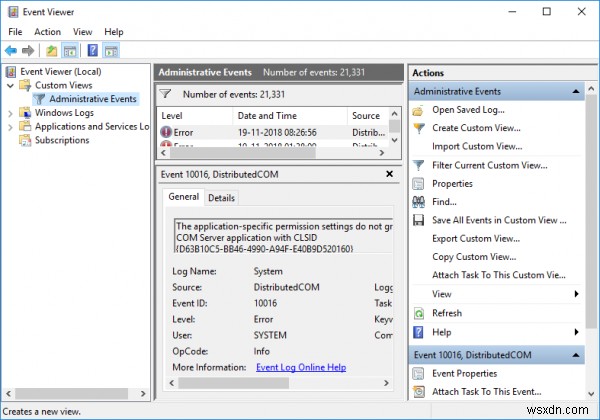Screen dimensions: 600x420
Task: Click Create Custom View action
Action: coord(476,128)
